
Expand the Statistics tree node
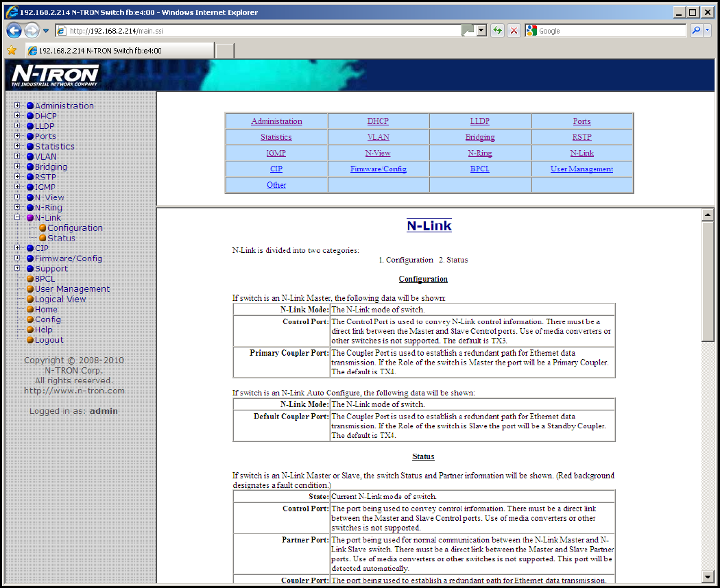(17, 146)
